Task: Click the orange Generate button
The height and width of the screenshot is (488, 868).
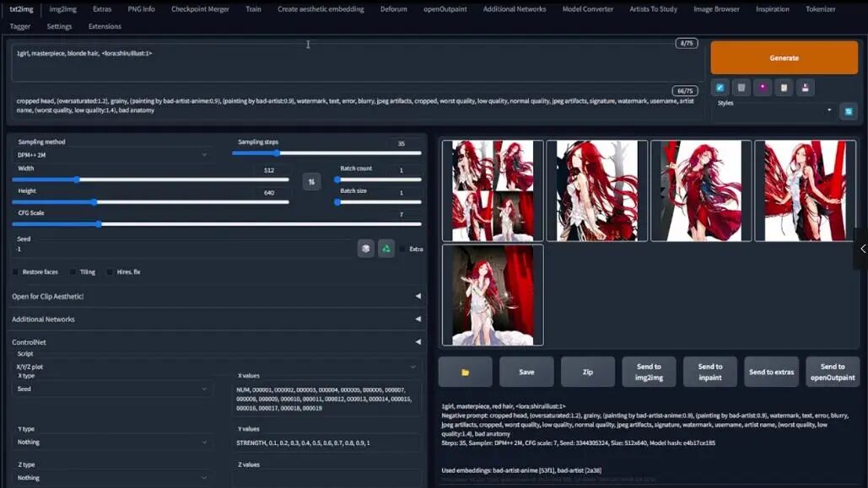Action: point(784,57)
